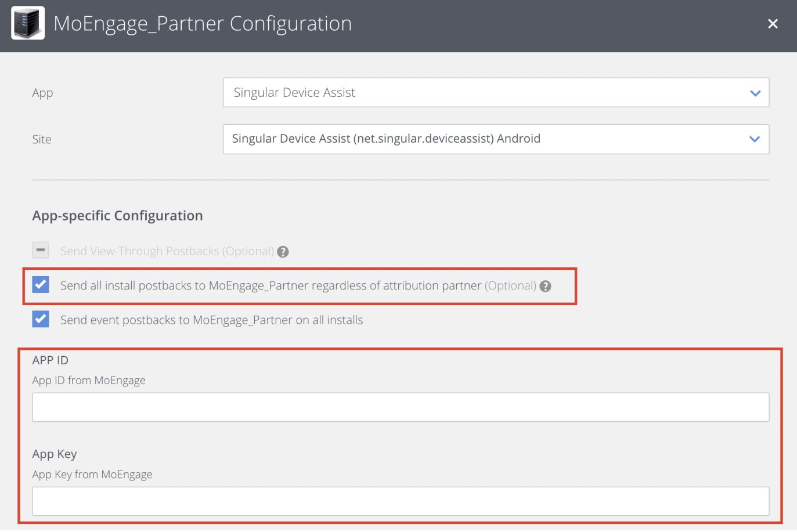797x532 pixels.
Task: Click the indeterminate checkbox icon for View-Through Postbacks
Action: pyautogui.click(x=40, y=250)
